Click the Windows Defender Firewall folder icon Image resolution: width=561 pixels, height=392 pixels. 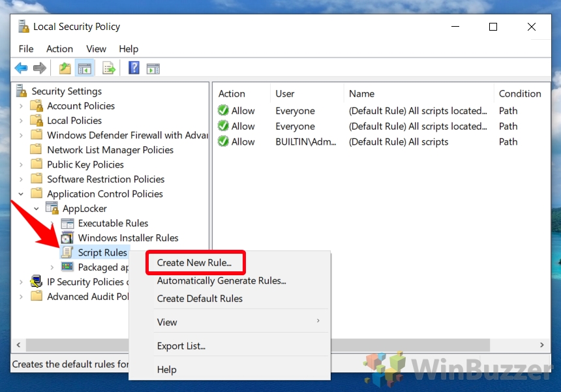36,135
